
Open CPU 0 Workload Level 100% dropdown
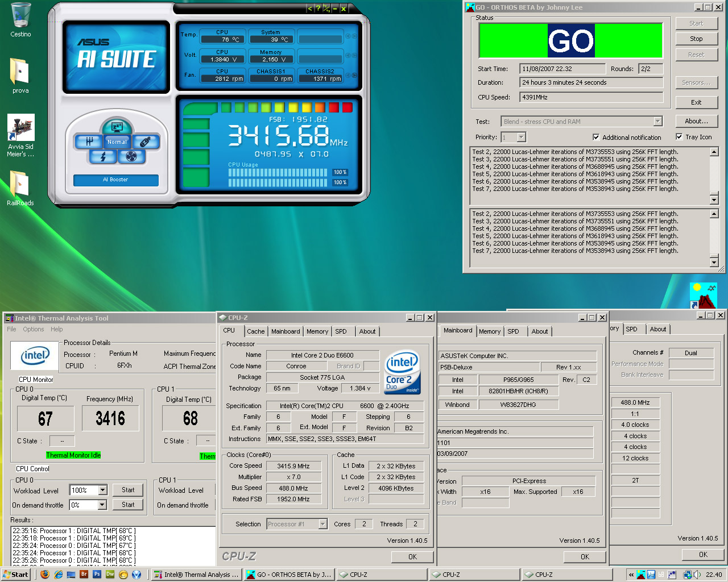point(102,490)
